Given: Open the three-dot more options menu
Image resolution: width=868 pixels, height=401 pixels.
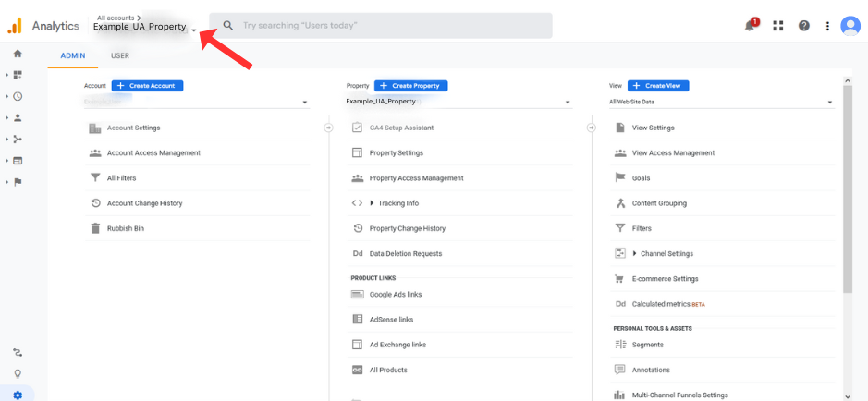Looking at the screenshot, I should (x=827, y=26).
